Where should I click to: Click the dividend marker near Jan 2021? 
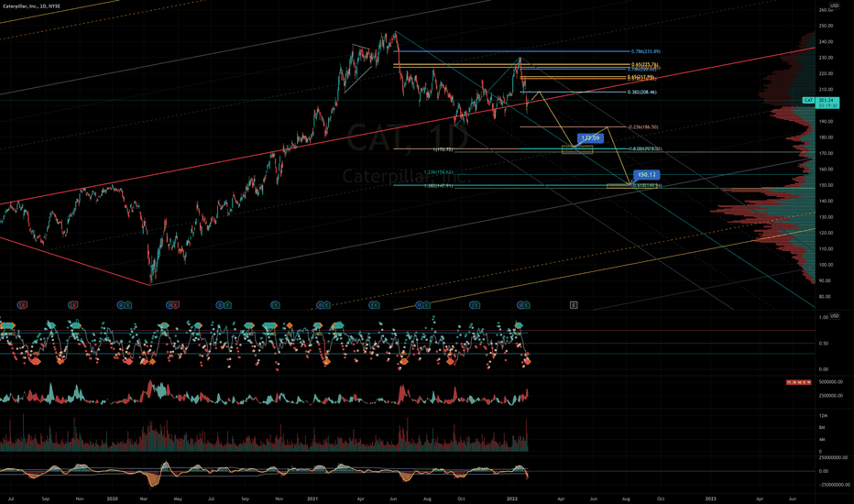click(x=321, y=305)
